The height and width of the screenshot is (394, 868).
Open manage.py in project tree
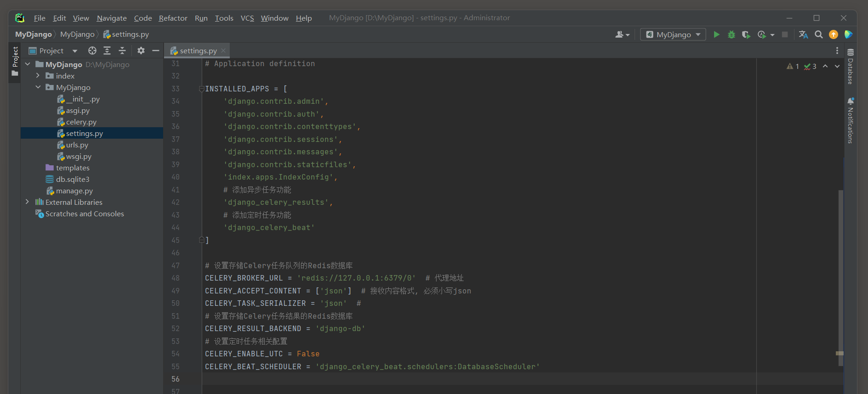click(x=69, y=191)
